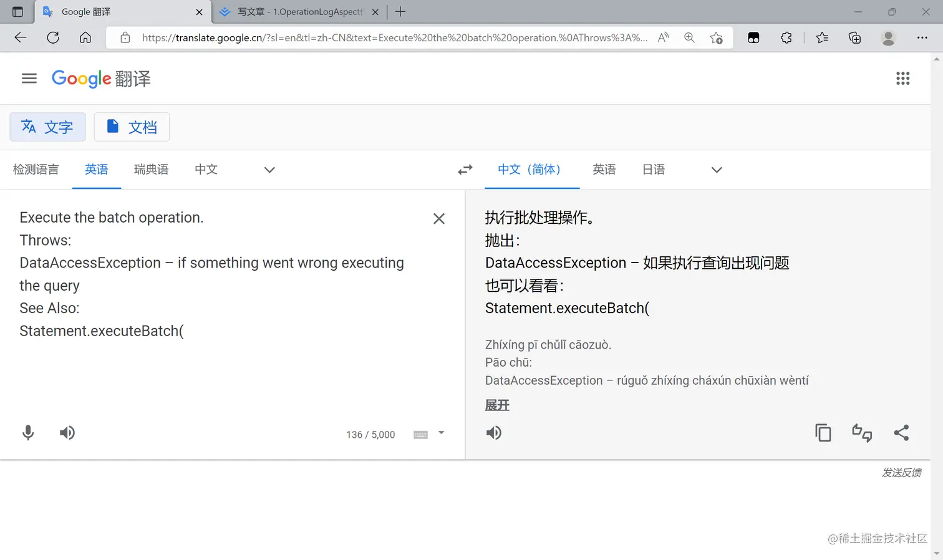Open the tab actions menu

17,12
